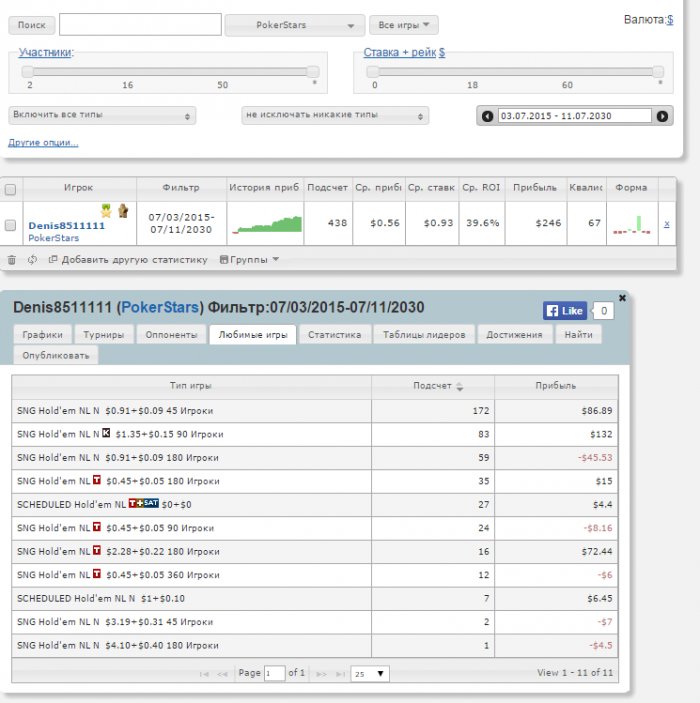
Task: Check the Denis8511111 row checkbox
Action: [10, 225]
